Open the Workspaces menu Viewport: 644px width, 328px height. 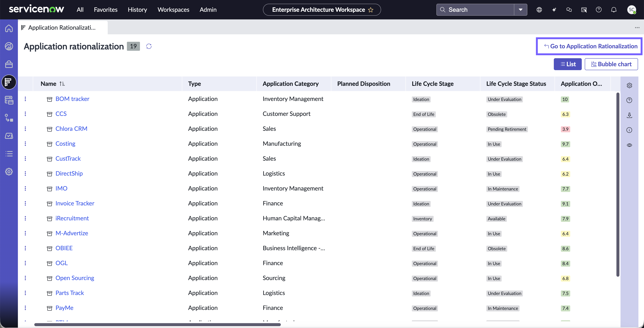[x=173, y=10]
